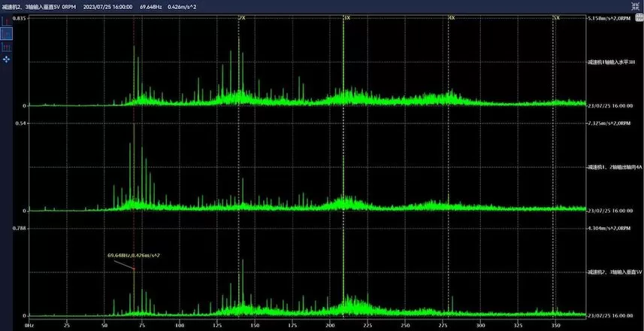This screenshot has height=331, width=644.
Task: Select the 减速机1轴输入水平3H channel label
Action: 613,62
